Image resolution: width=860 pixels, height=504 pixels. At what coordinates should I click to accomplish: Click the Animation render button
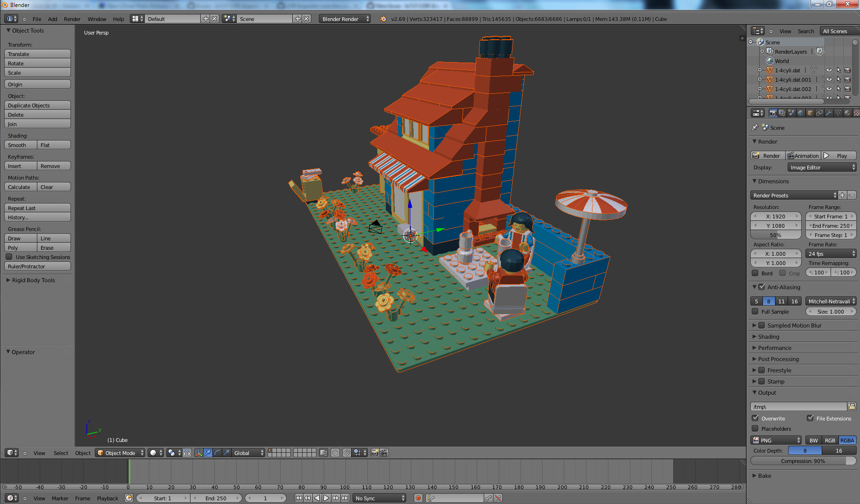click(803, 155)
